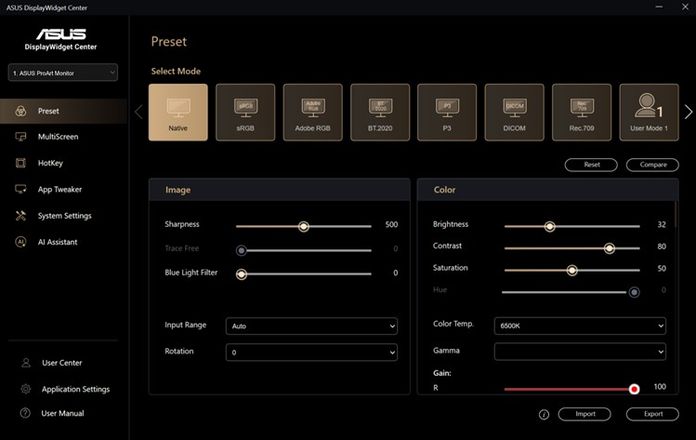Expand the ASUS ProArt Monitor dropdown

(63, 73)
